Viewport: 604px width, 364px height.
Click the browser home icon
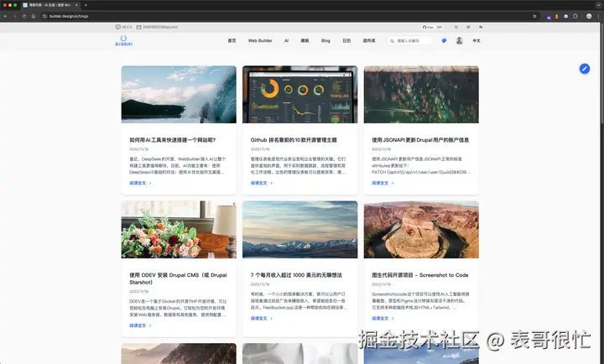34,16
